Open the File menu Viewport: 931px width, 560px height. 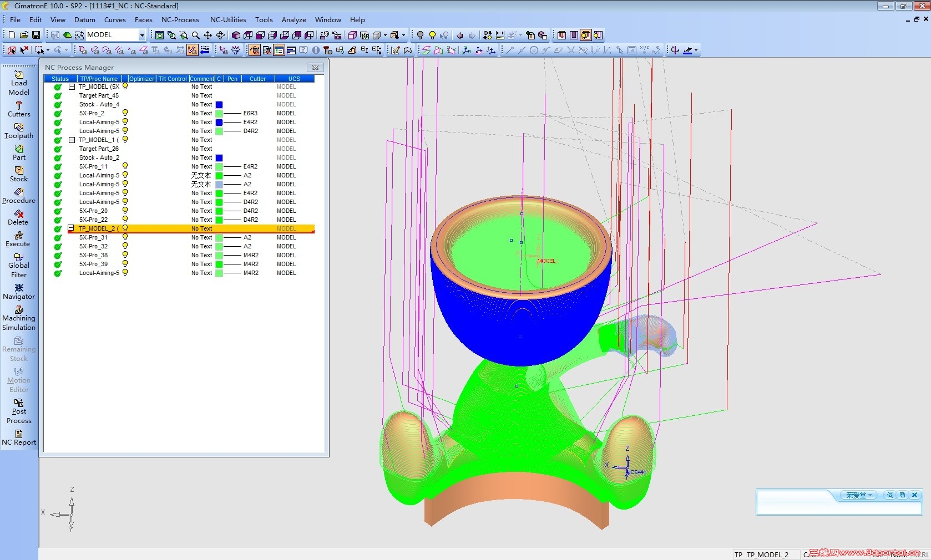click(15, 19)
